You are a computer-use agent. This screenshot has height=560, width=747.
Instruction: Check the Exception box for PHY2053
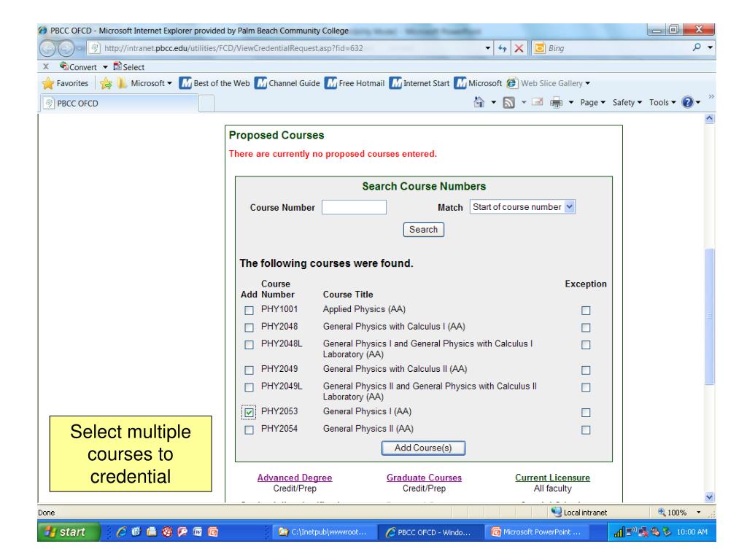(x=586, y=413)
